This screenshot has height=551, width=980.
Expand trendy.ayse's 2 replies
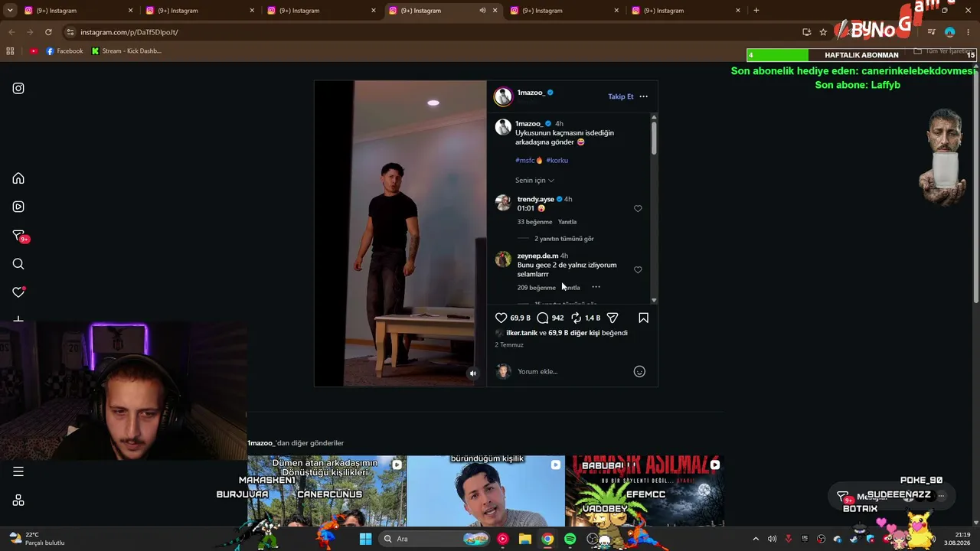click(x=564, y=239)
